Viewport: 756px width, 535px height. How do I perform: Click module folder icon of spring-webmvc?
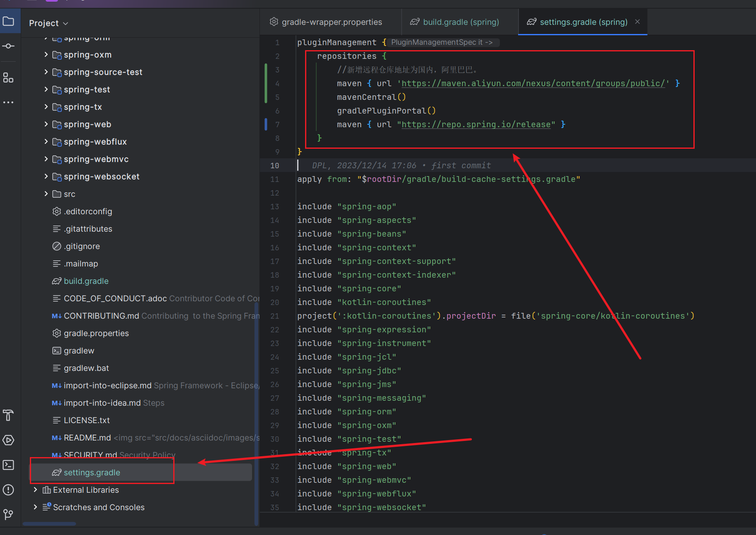(x=57, y=159)
